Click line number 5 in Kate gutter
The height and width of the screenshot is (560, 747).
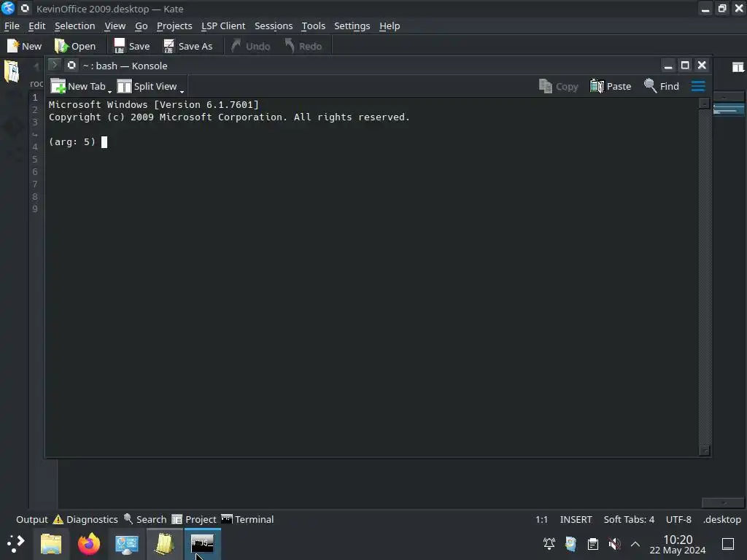35,159
